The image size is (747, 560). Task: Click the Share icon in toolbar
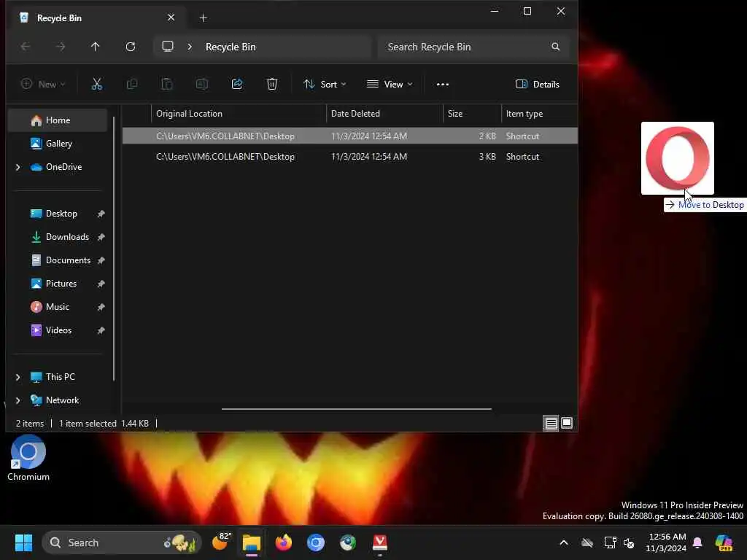237,85
